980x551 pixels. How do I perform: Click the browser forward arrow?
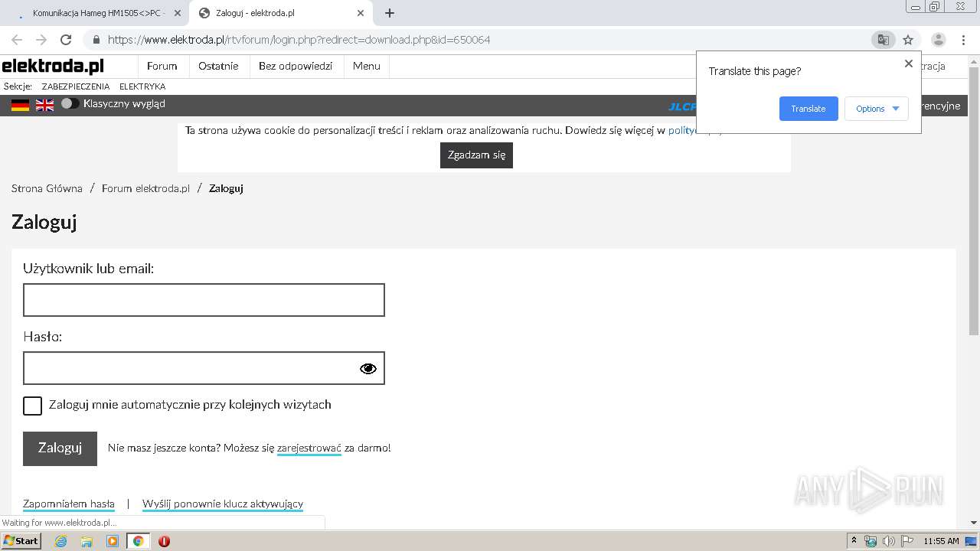41,40
